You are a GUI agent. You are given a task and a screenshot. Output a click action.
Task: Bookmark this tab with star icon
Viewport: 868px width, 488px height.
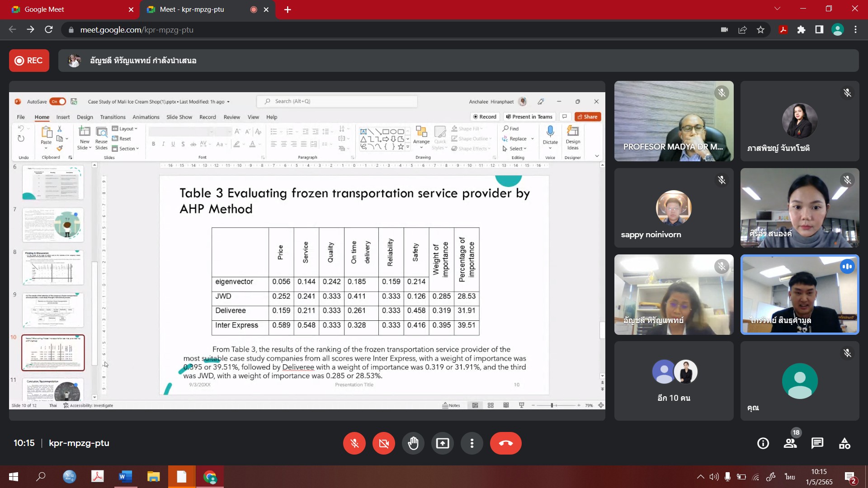(x=760, y=30)
